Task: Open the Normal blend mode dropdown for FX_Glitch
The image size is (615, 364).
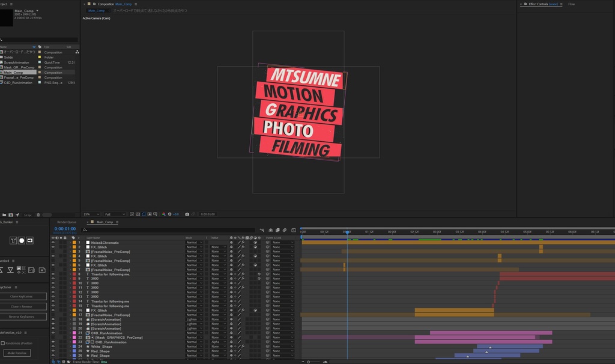Action: pyautogui.click(x=191, y=247)
